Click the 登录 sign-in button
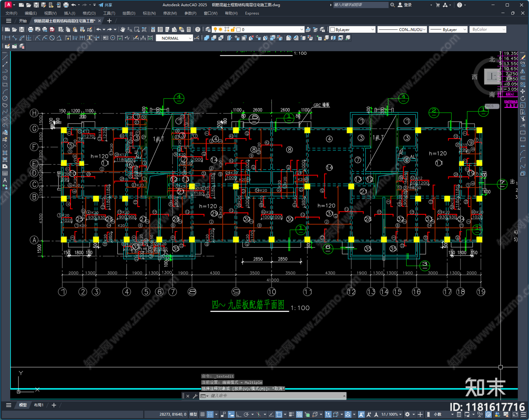 pyautogui.click(x=405, y=5)
